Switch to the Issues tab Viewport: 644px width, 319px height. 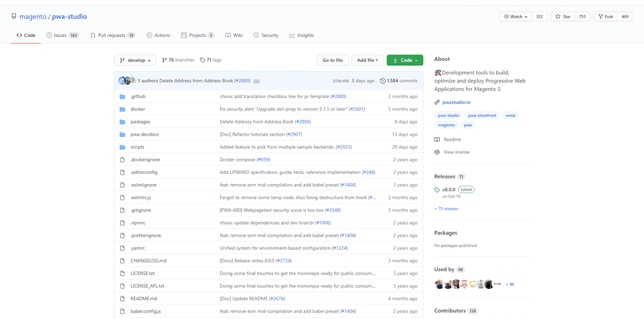coord(62,35)
